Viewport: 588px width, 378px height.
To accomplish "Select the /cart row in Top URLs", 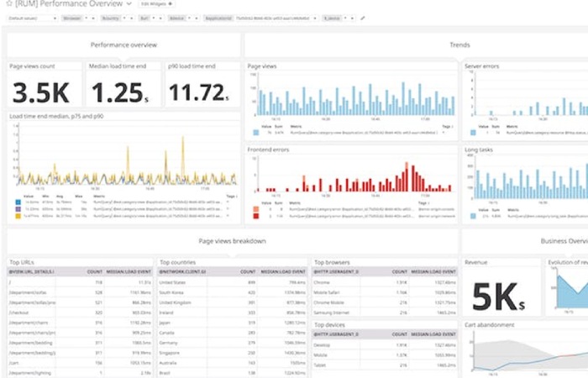I will pos(81,363).
